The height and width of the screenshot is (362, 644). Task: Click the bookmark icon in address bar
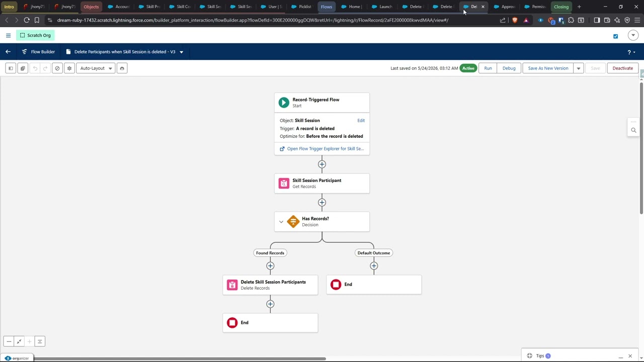[x=37, y=20]
